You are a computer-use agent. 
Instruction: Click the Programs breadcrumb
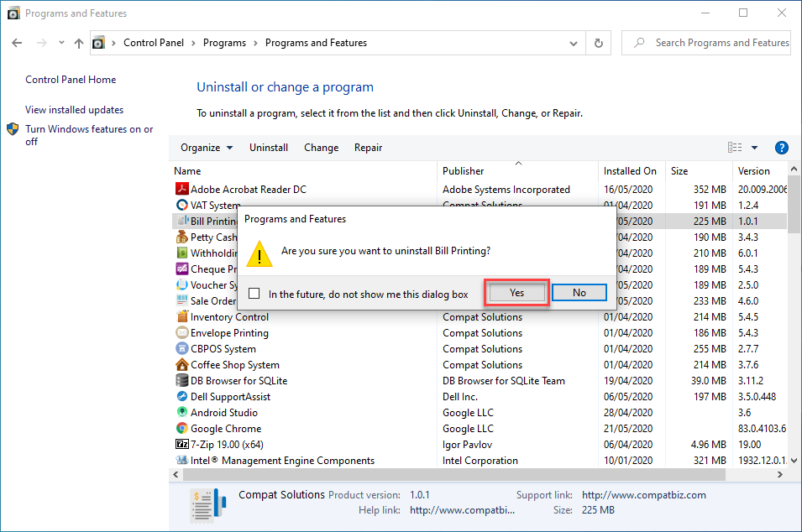[x=224, y=43]
